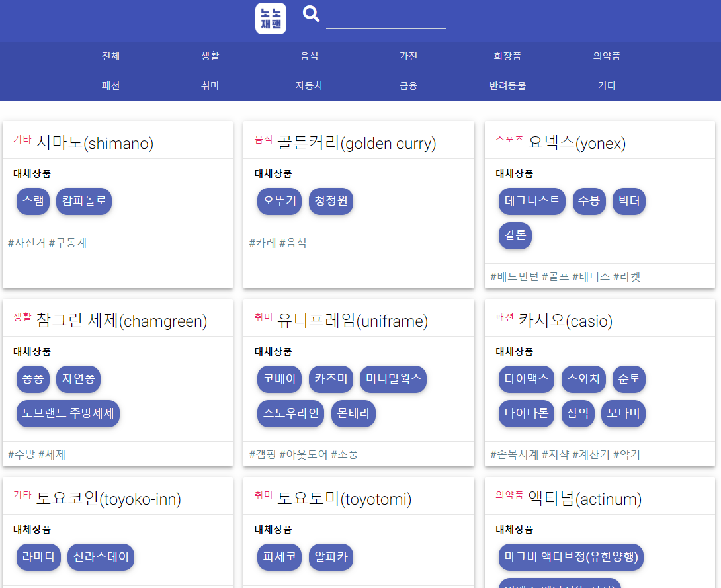The image size is (721, 588).
Task: Open the 액티넘(actinum) card title
Action: pos(585,498)
